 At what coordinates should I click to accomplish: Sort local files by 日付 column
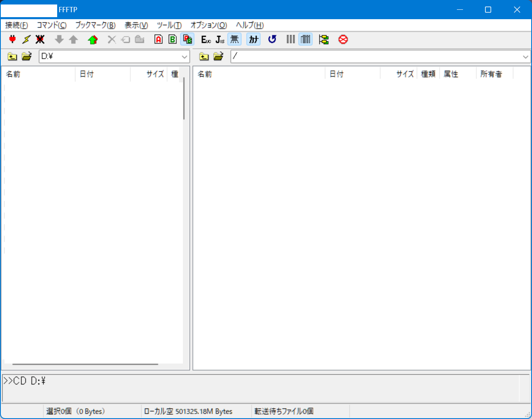tap(103, 74)
